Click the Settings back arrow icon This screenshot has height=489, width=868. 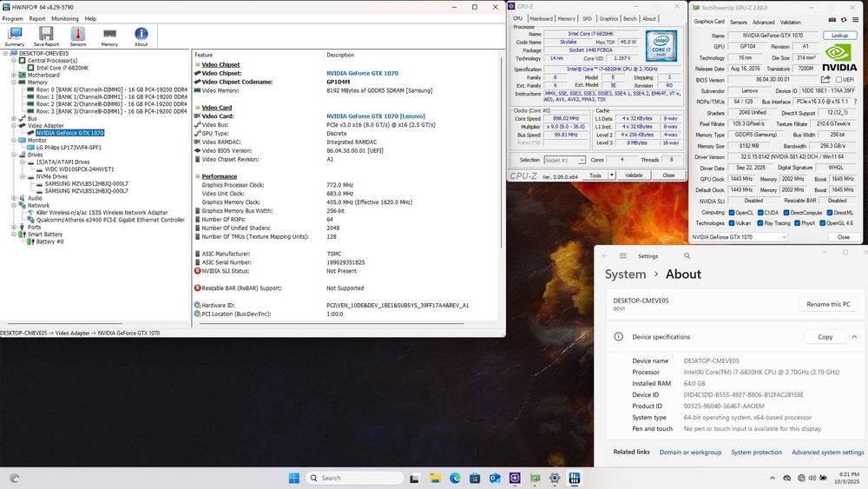[x=604, y=256]
